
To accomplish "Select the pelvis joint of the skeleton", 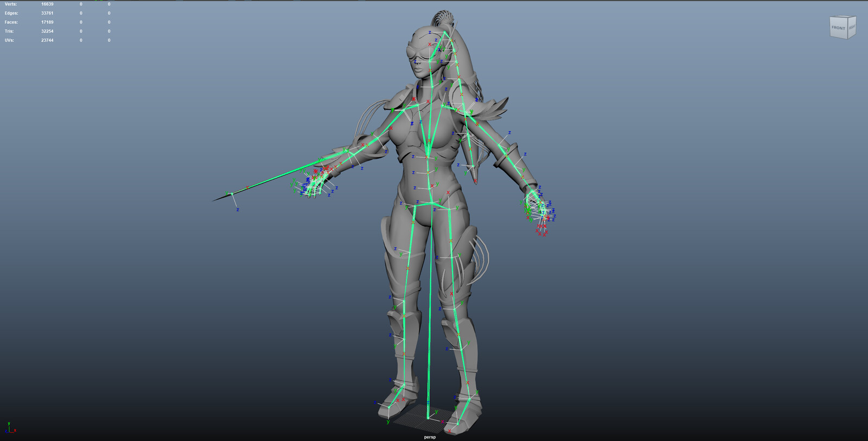I will point(432,204).
